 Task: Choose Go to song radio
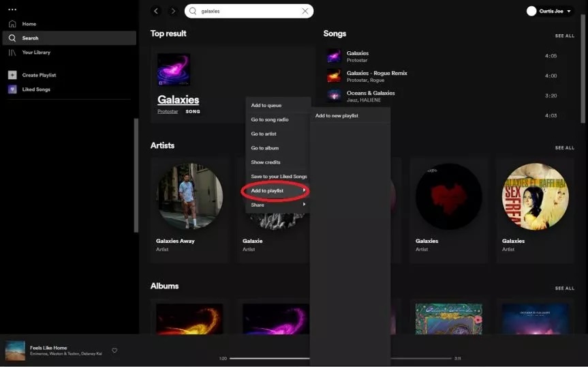click(x=278, y=119)
